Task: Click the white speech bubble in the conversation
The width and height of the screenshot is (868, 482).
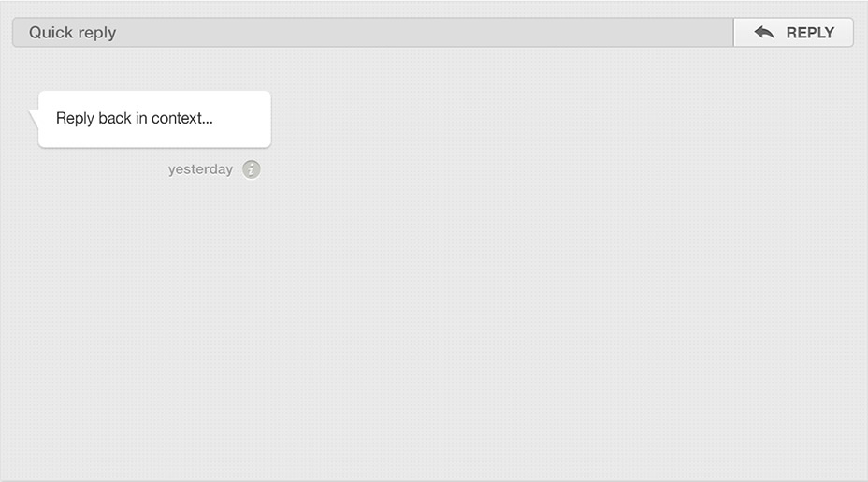Action: [154, 119]
